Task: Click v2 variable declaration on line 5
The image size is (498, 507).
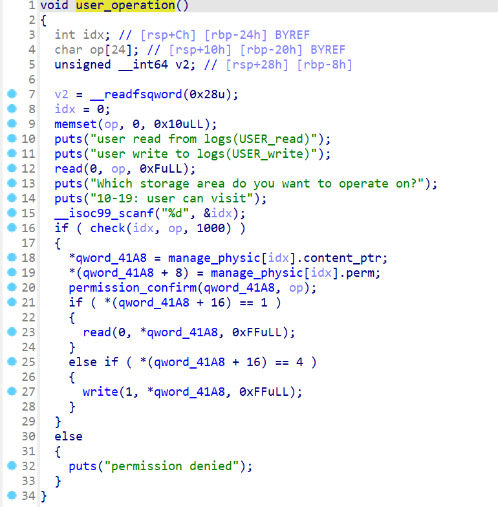Action: (125, 65)
